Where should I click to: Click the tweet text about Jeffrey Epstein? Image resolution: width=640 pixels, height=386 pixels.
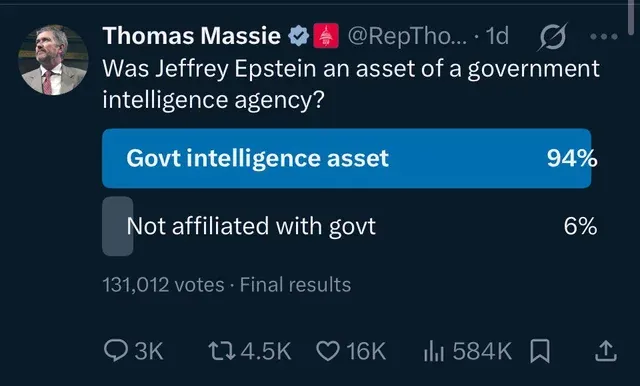point(351,84)
